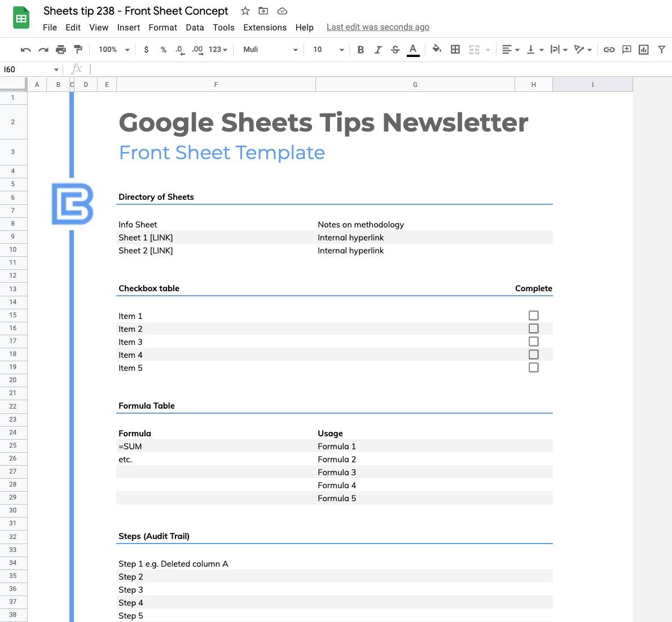The height and width of the screenshot is (622, 672).
Task: Check the Item 1 checkbox
Action: (534, 316)
